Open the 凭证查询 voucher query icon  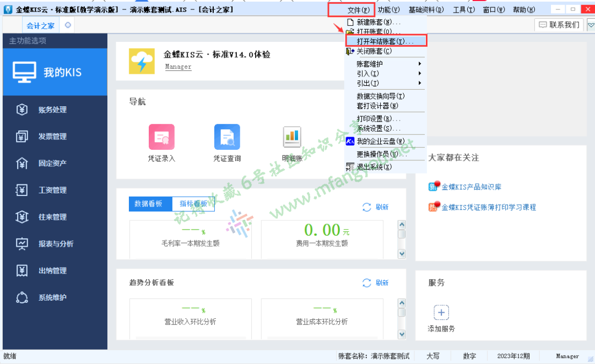coord(227,137)
